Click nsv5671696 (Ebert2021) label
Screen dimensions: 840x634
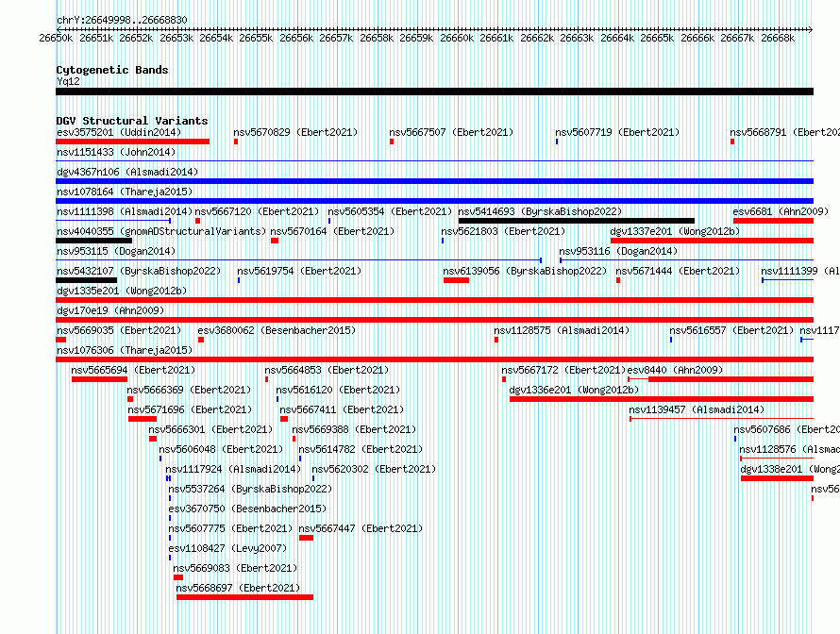[190, 409]
